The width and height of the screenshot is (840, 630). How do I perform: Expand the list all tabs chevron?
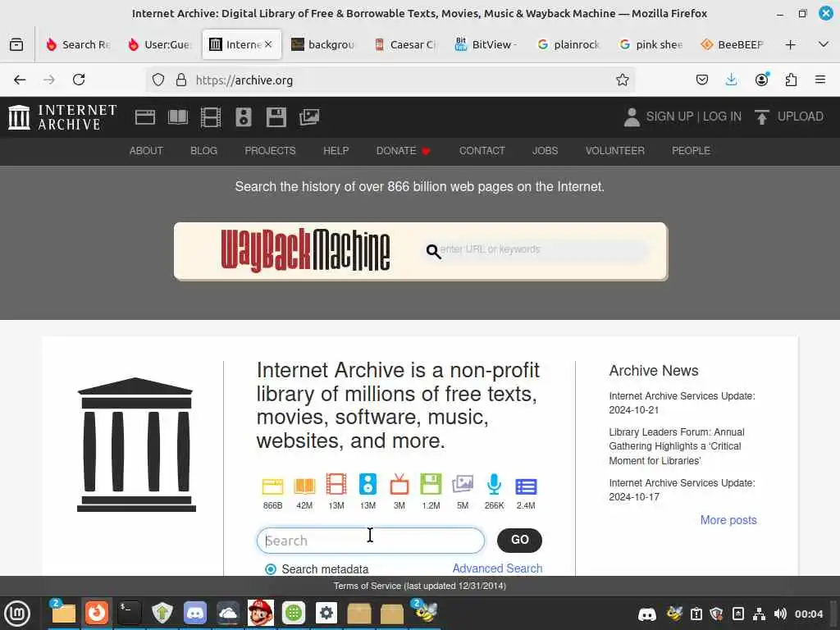(x=824, y=44)
